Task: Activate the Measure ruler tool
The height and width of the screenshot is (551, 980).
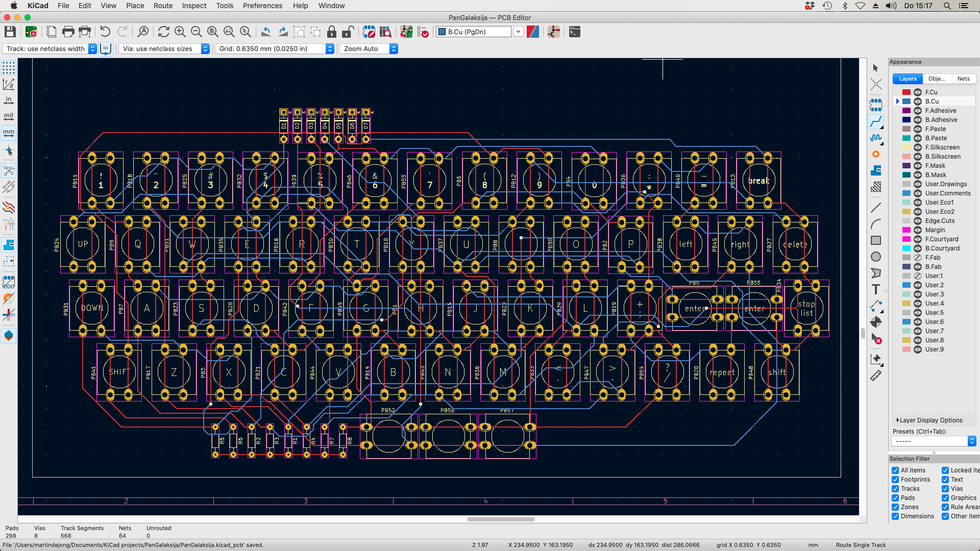Action: click(876, 376)
